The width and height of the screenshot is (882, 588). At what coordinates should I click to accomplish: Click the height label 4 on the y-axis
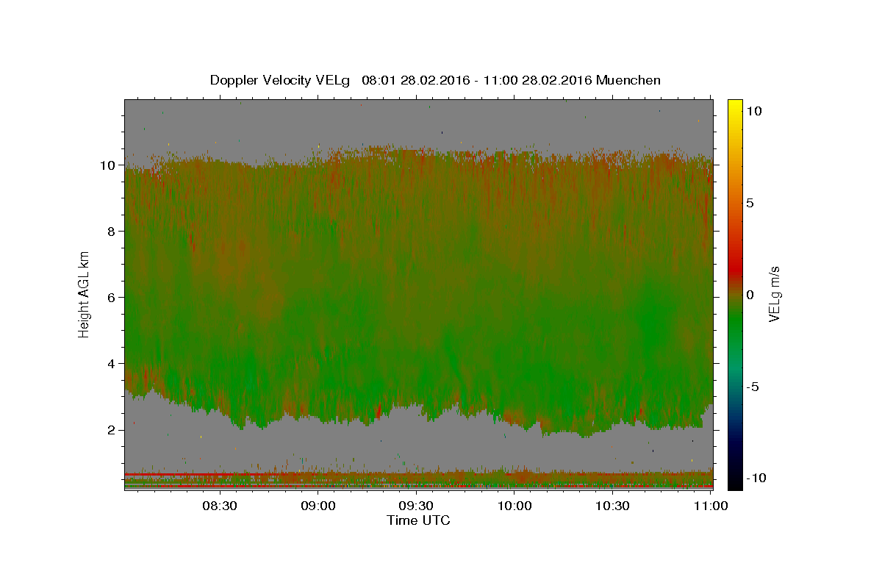tap(111, 364)
